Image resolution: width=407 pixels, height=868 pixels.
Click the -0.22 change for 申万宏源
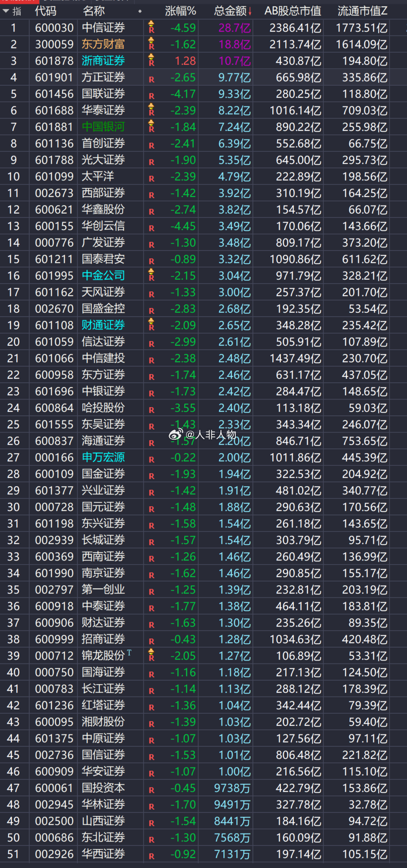point(183,457)
